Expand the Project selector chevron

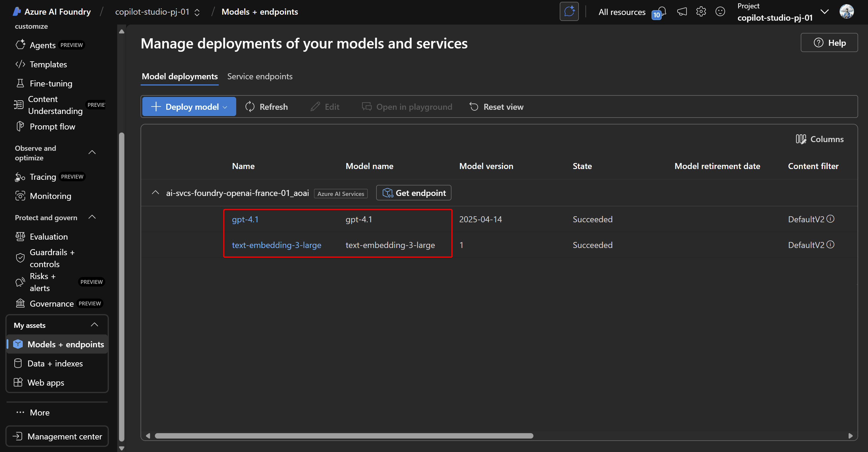(825, 12)
